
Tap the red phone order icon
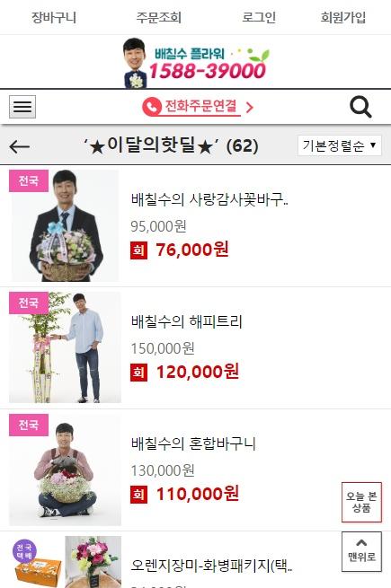pos(152,107)
